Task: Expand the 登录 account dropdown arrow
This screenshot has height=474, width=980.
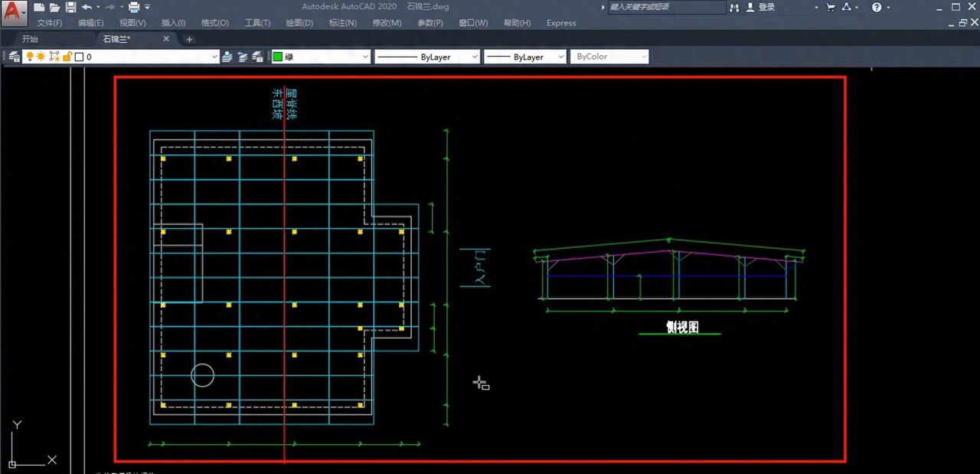Action: tap(817, 7)
